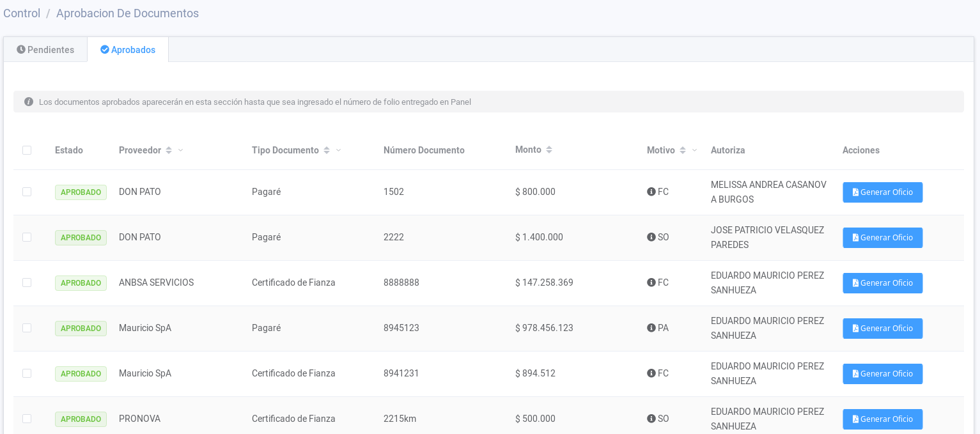Click the info icon beside PA motive

651,328
